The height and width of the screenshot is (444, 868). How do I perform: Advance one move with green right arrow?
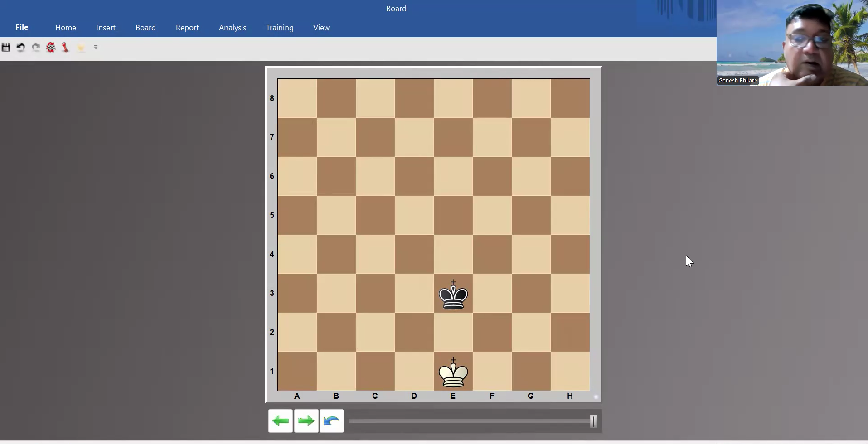pos(306,421)
